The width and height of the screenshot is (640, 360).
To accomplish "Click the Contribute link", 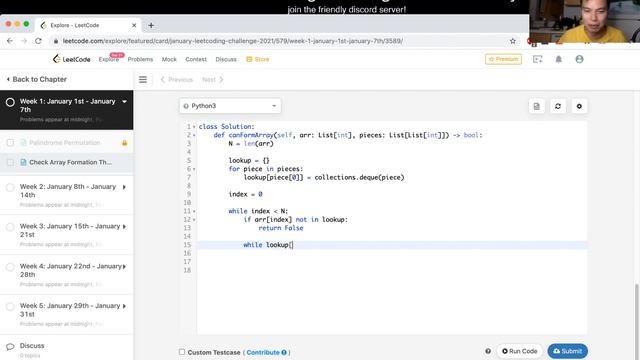I will coord(263,352).
